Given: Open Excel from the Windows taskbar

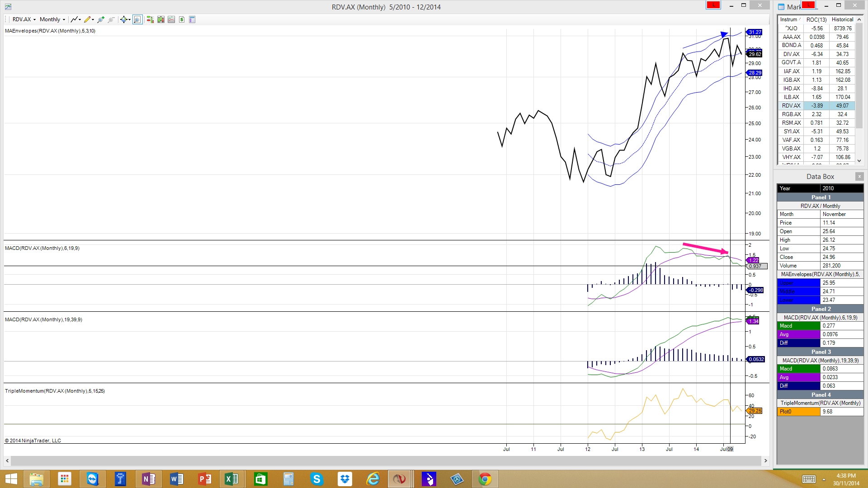Looking at the screenshot, I should (232, 479).
